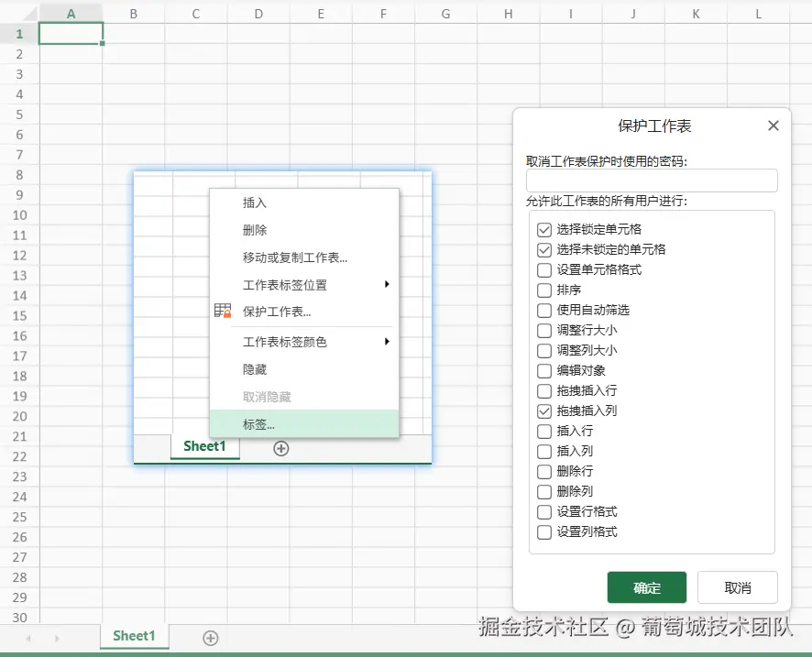Select the Sheet1 tab in the inset image
Screen dimensions: 812x657
(205, 446)
